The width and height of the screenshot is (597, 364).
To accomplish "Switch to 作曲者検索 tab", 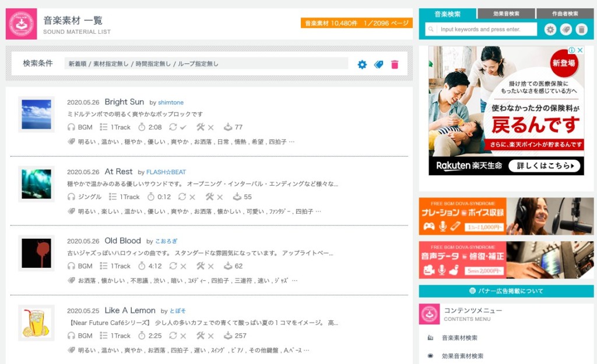I will pyautogui.click(x=565, y=14).
